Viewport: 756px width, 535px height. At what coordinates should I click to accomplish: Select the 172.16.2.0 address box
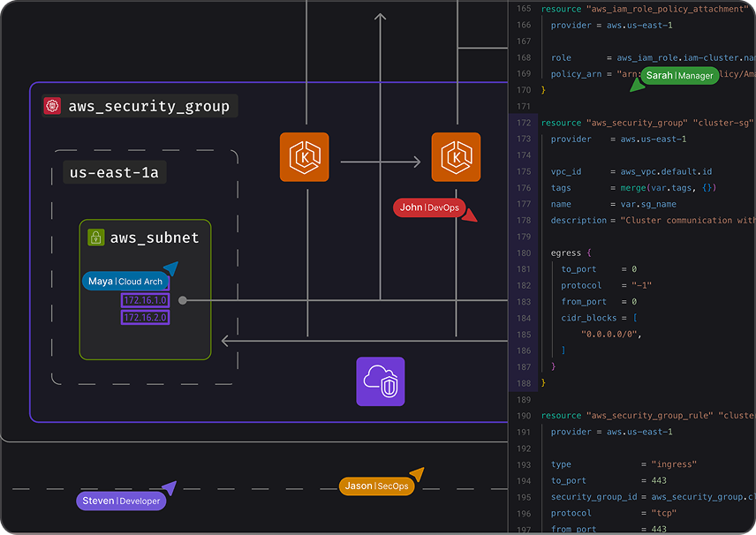(x=145, y=317)
